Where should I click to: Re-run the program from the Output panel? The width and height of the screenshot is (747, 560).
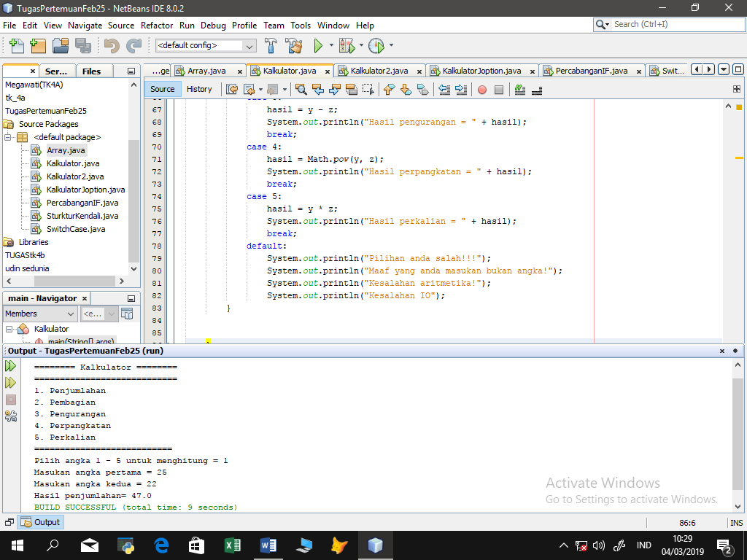coord(10,366)
